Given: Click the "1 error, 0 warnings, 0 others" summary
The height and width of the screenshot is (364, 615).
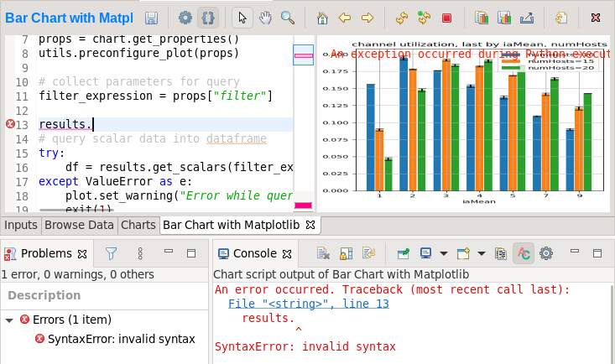Looking at the screenshot, I should [x=78, y=274].
